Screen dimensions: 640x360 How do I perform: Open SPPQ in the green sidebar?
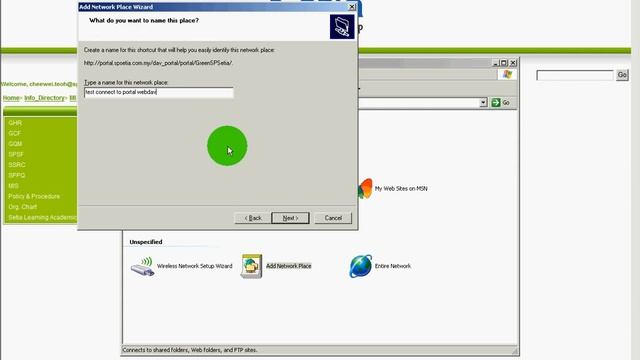(17, 176)
